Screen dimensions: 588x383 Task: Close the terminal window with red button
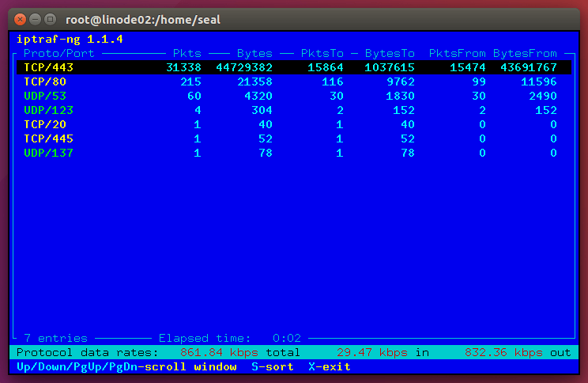tap(20, 17)
